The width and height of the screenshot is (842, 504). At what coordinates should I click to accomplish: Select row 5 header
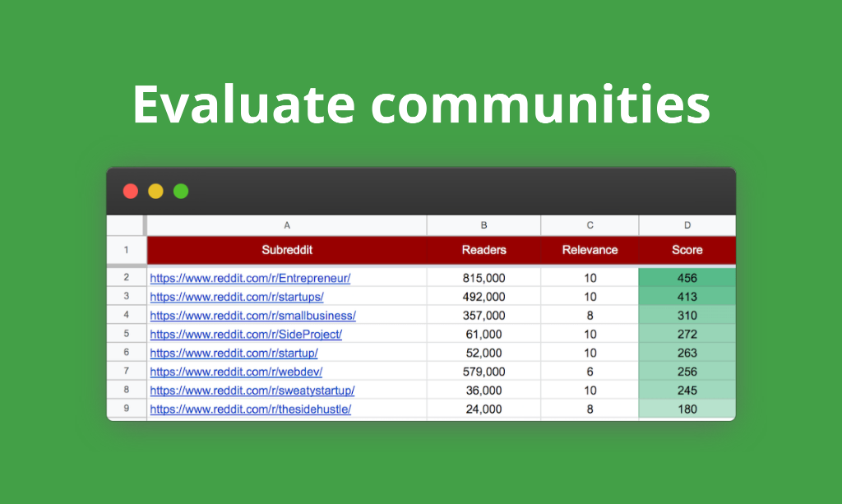pos(127,334)
